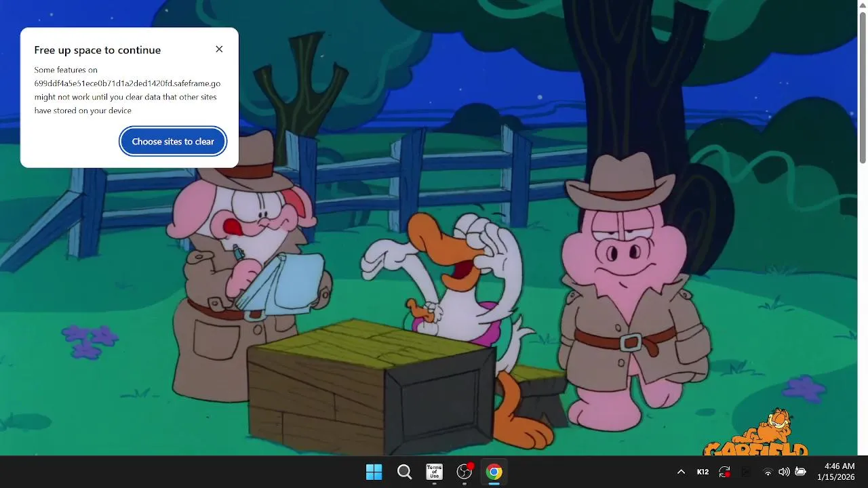Click the dimmed tray icon beside sync
868x488 pixels.
tap(746, 472)
